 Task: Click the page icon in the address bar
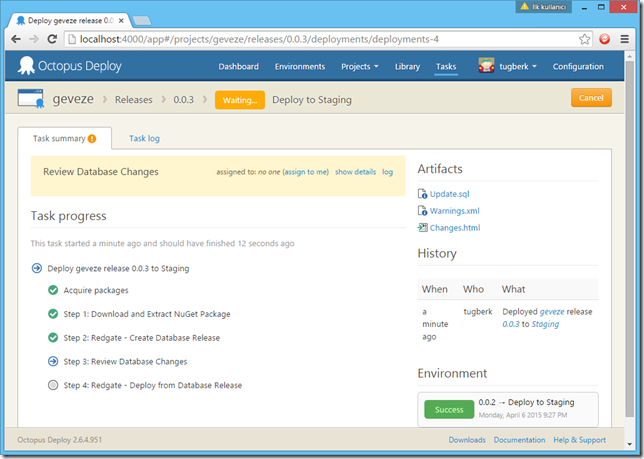coord(72,39)
